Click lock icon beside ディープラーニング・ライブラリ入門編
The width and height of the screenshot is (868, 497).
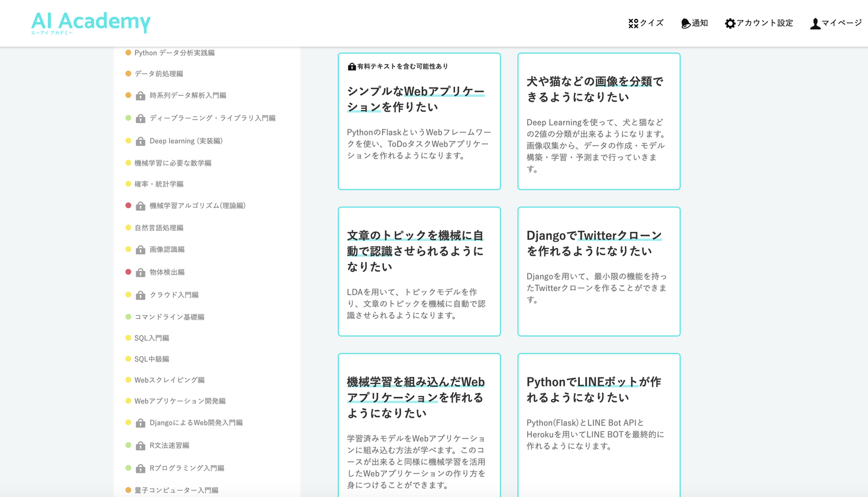[x=140, y=118]
